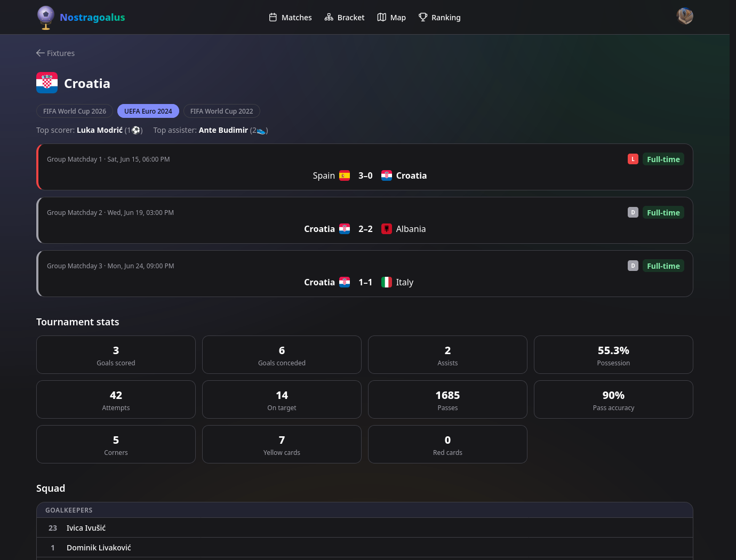The width and height of the screenshot is (736, 560).
Task: Open the Matches page
Action: (x=290, y=18)
